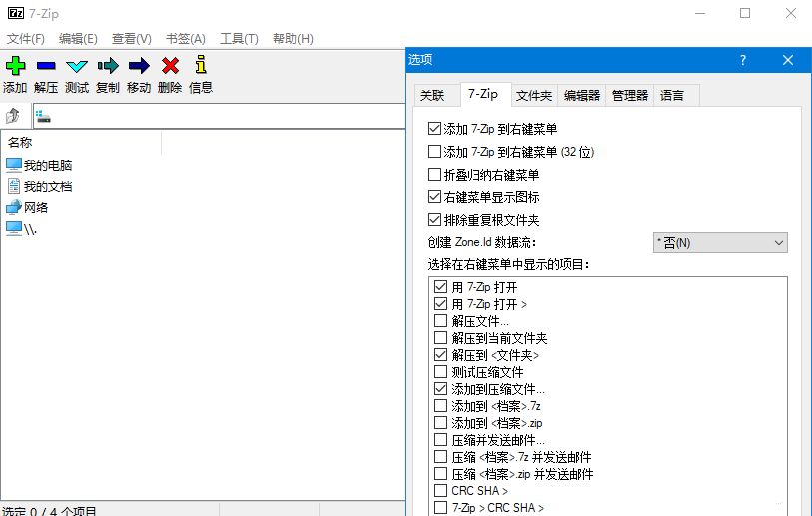Switch to the 语言 tab
Viewport: 812px width, 516px height.
tap(672, 96)
